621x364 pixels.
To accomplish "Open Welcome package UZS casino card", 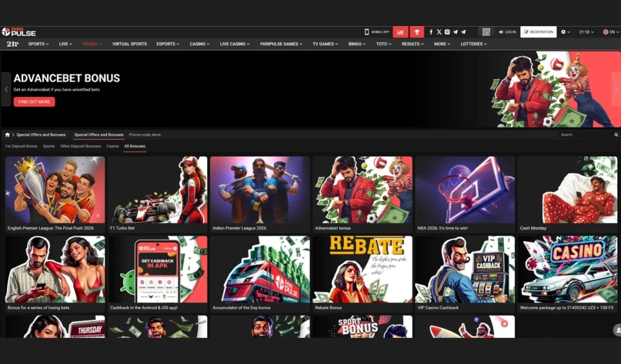I will [x=568, y=274].
